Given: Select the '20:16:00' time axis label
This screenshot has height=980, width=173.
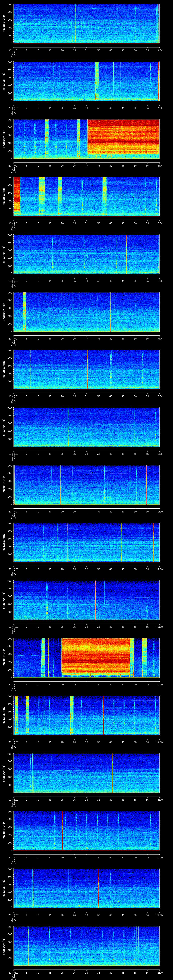Looking at the screenshot, I should [13, 915].
